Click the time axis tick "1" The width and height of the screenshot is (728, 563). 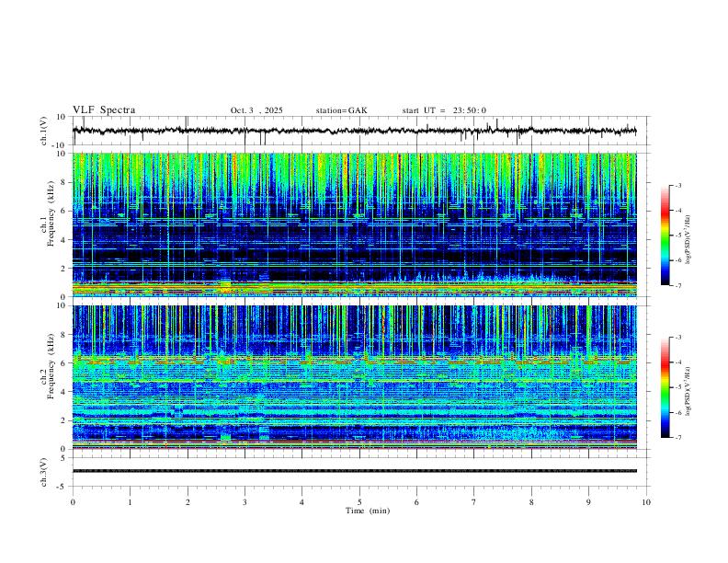(130, 502)
